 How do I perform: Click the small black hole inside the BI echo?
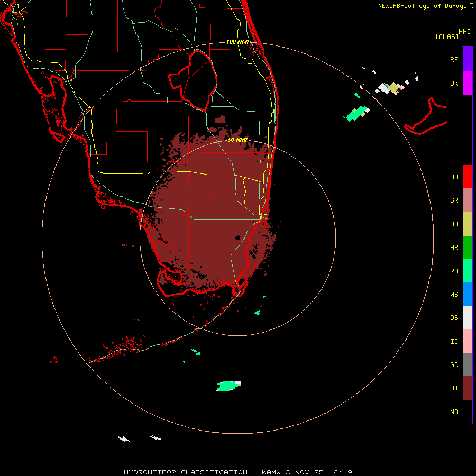coord(237,237)
